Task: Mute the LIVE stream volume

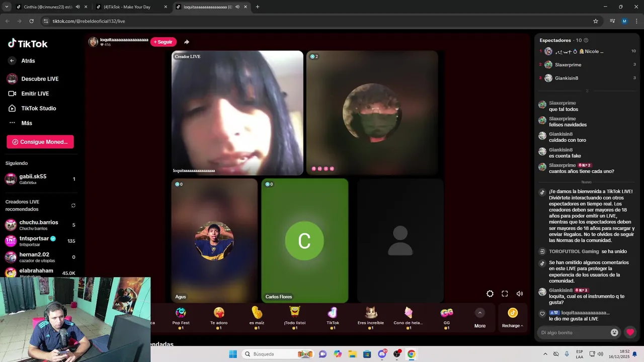Action: point(520,294)
